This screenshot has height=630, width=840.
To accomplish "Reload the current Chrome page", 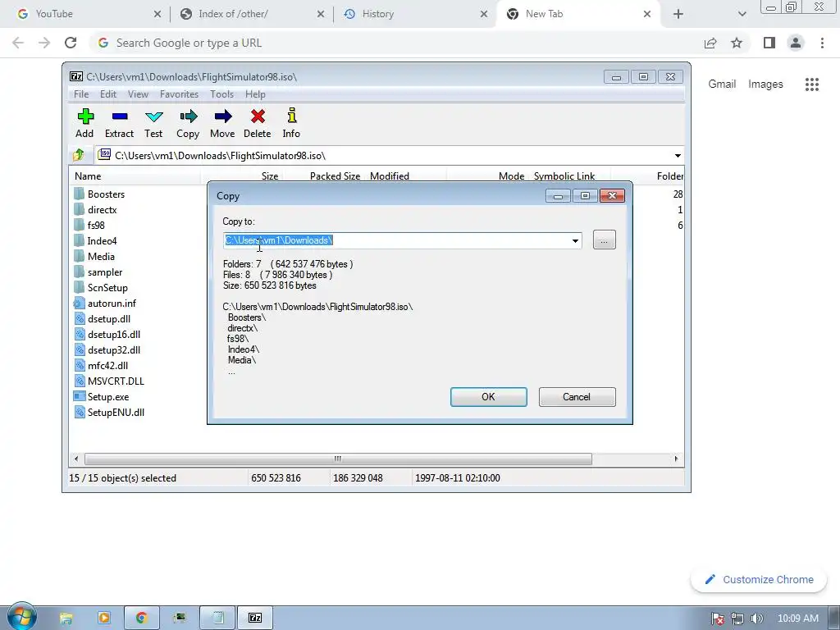I will point(71,43).
